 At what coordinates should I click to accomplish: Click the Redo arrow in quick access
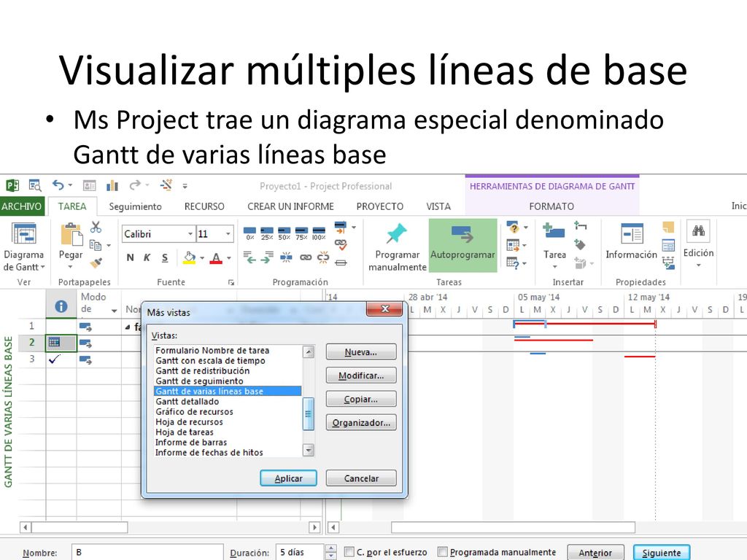pos(135,185)
